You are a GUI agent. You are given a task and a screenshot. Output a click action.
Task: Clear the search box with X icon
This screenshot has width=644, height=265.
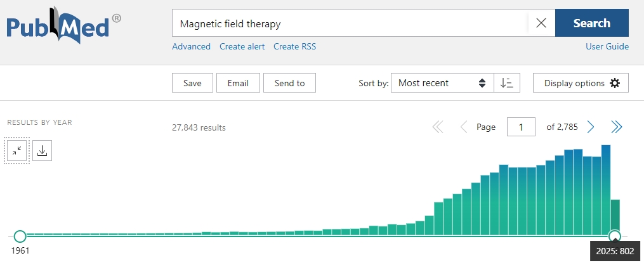(541, 23)
